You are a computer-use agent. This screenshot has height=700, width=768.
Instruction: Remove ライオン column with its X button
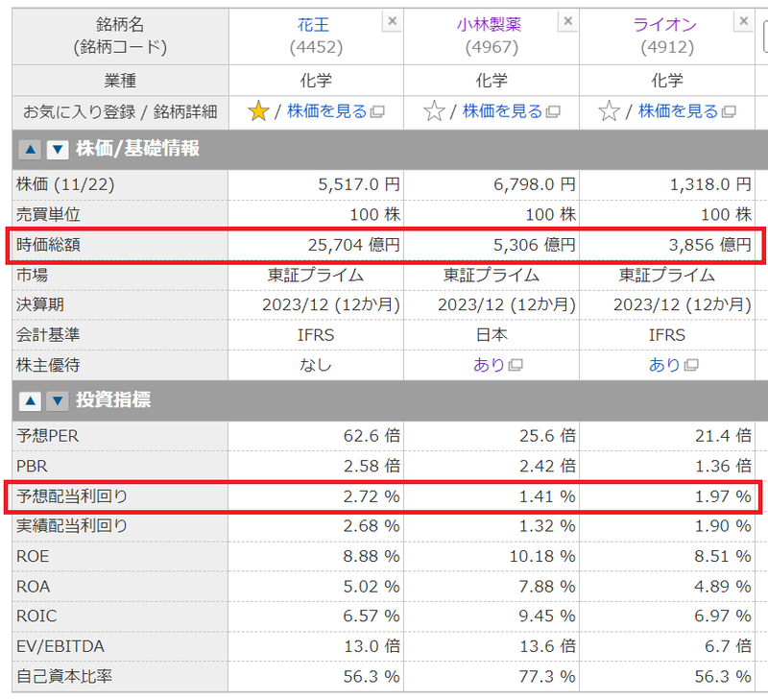click(x=743, y=21)
